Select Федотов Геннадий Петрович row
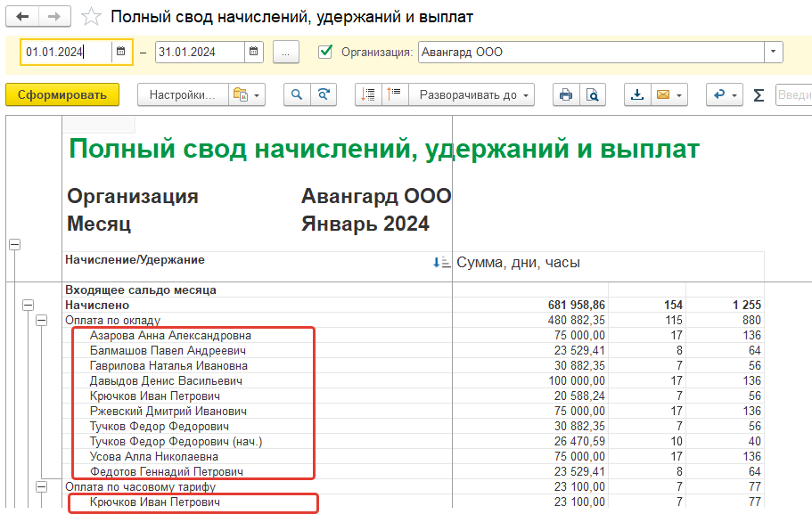This screenshot has height=514, width=812. click(x=166, y=471)
